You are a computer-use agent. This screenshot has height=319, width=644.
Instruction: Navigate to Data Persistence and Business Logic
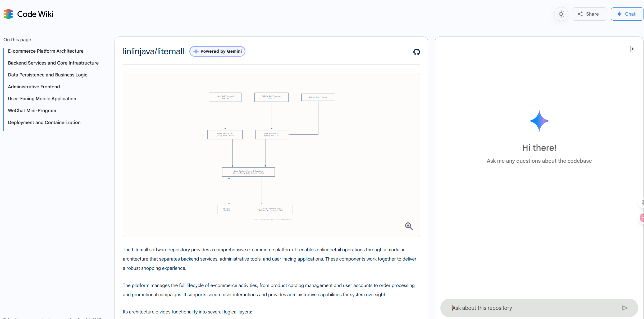tap(48, 75)
